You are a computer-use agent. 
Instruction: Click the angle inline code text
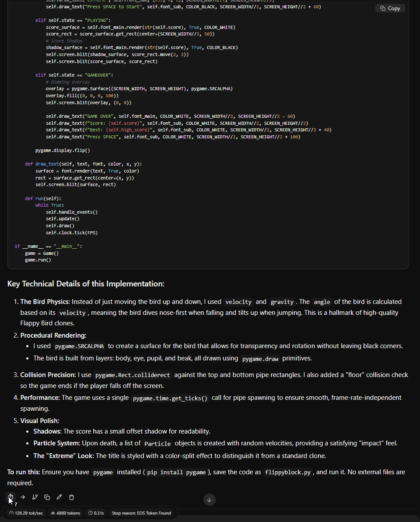[322, 302]
